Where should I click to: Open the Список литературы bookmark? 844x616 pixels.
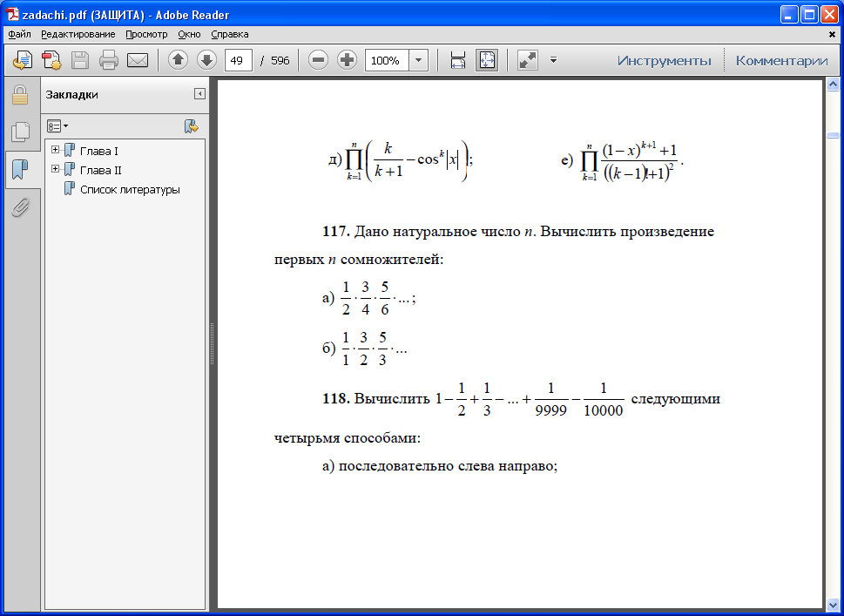[130, 190]
